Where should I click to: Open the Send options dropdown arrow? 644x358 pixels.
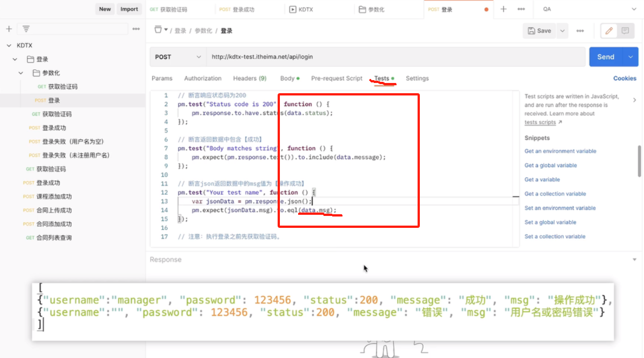pyautogui.click(x=631, y=57)
